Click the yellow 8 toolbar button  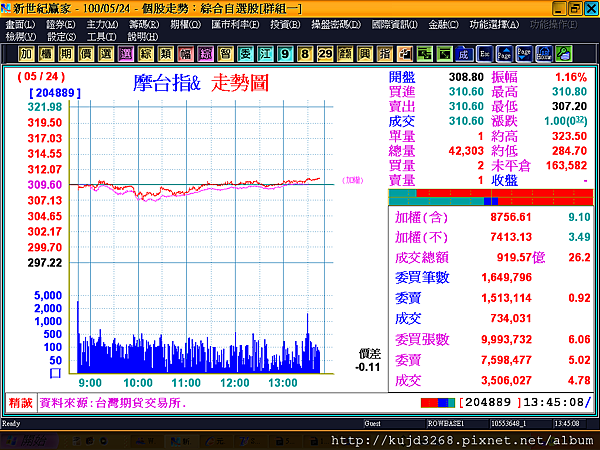pos(305,54)
